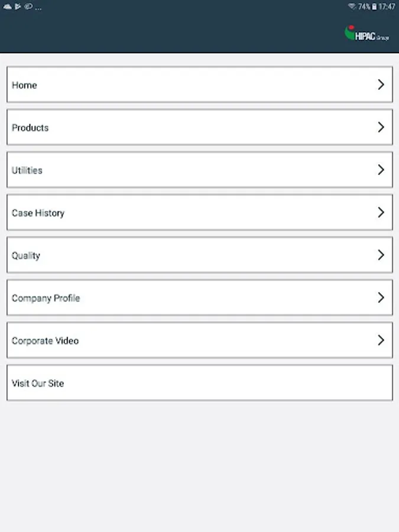Click the chat bubble notification icon
This screenshot has height=532, width=399.
[28, 7]
